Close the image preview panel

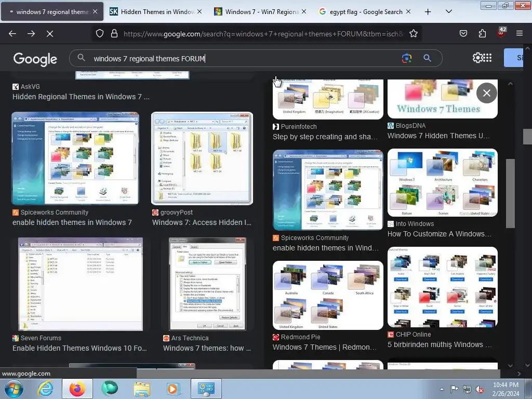click(486, 93)
